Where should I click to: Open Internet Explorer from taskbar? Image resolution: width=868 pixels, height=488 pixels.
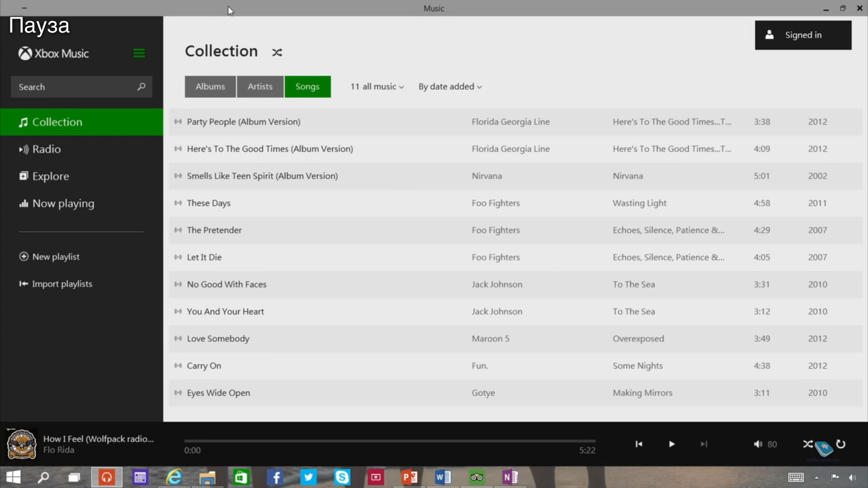[174, 477]
